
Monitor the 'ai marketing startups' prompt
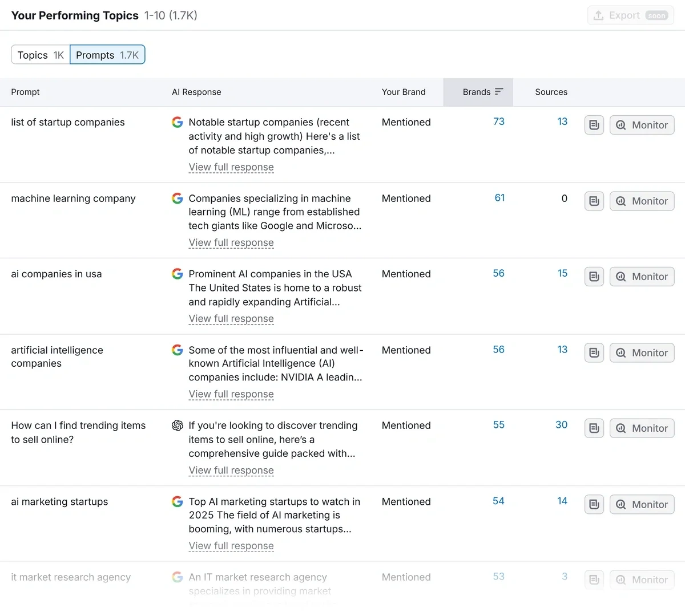(x=642, y=504)
